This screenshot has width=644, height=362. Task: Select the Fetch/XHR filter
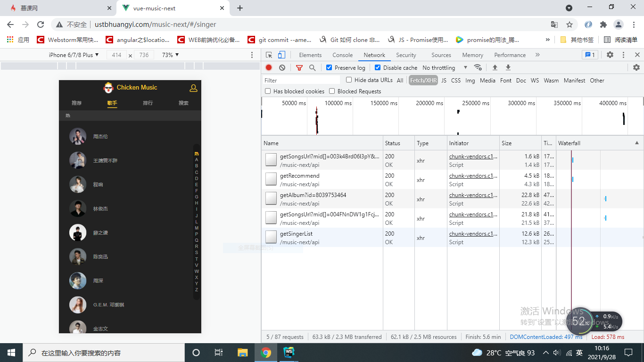tap(423, 81)
